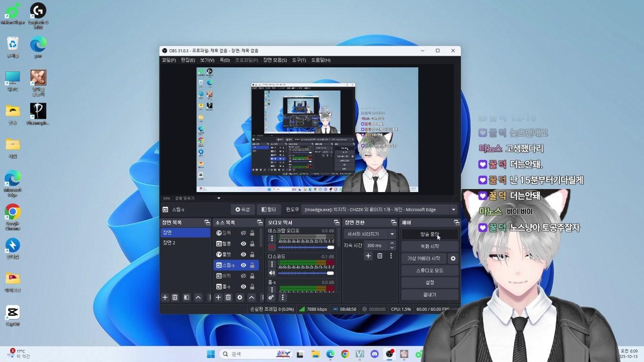The height and width of the screenshot is (362, 644).
Task: Open advanced audio properties gears icon
Action: coord(271,297)
